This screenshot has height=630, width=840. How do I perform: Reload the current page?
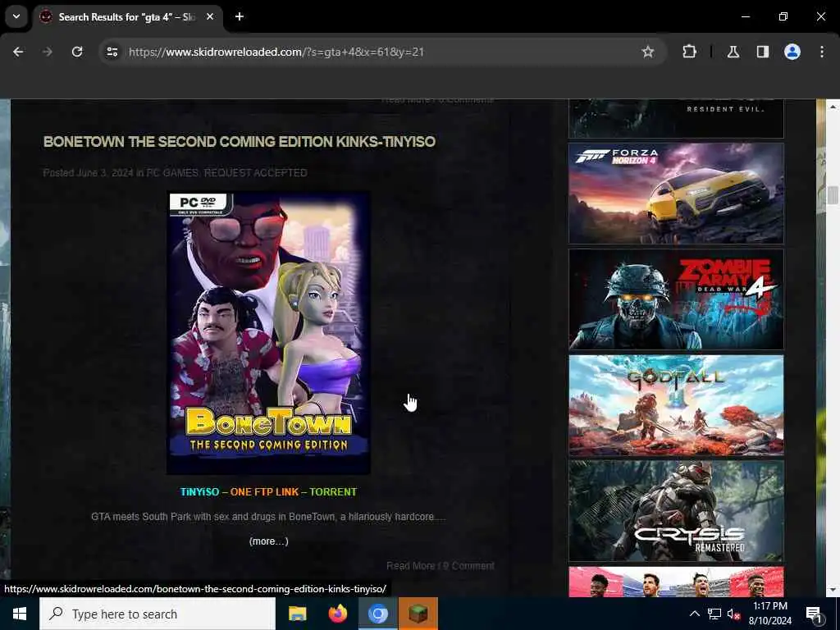(x=77, y=52)
